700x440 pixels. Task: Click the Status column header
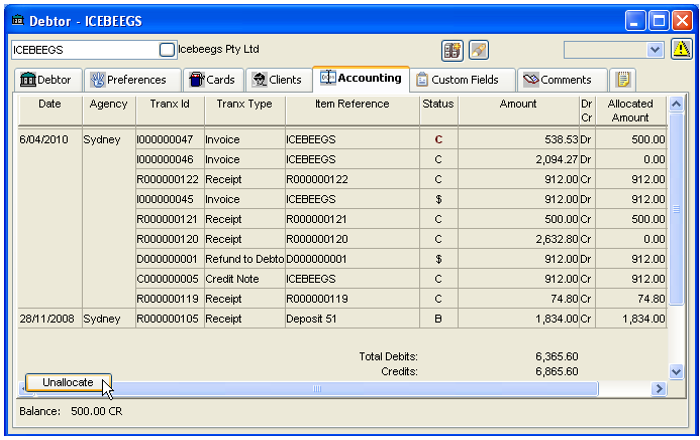[x=438, y=111]
